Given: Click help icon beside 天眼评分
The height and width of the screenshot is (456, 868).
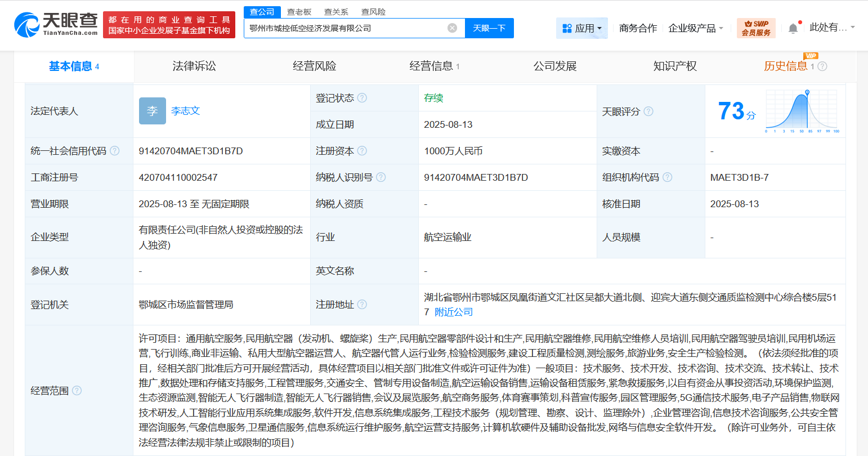Looking at the screenshot, I should pos(648,111).
